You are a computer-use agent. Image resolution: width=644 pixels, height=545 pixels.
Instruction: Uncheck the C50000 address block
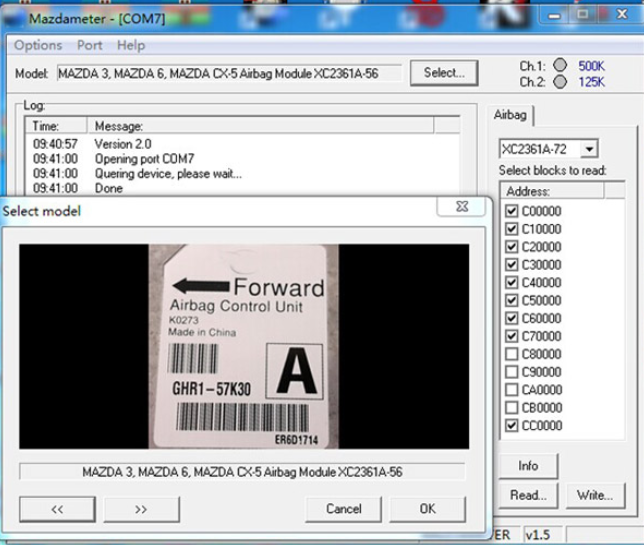tap(511, 300)
